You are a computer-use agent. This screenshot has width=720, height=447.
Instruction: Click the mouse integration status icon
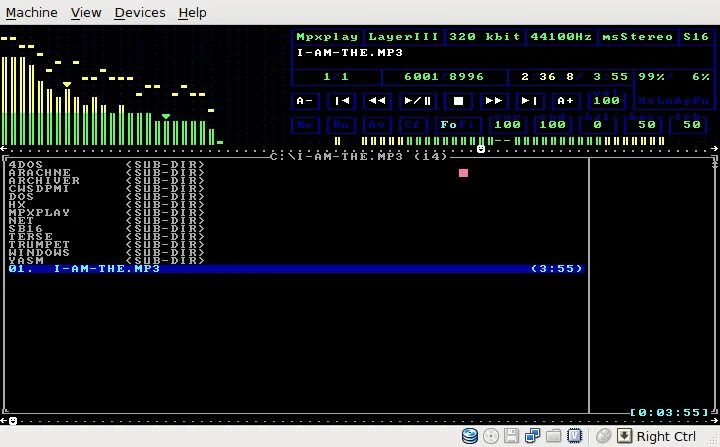pos(604,436)
